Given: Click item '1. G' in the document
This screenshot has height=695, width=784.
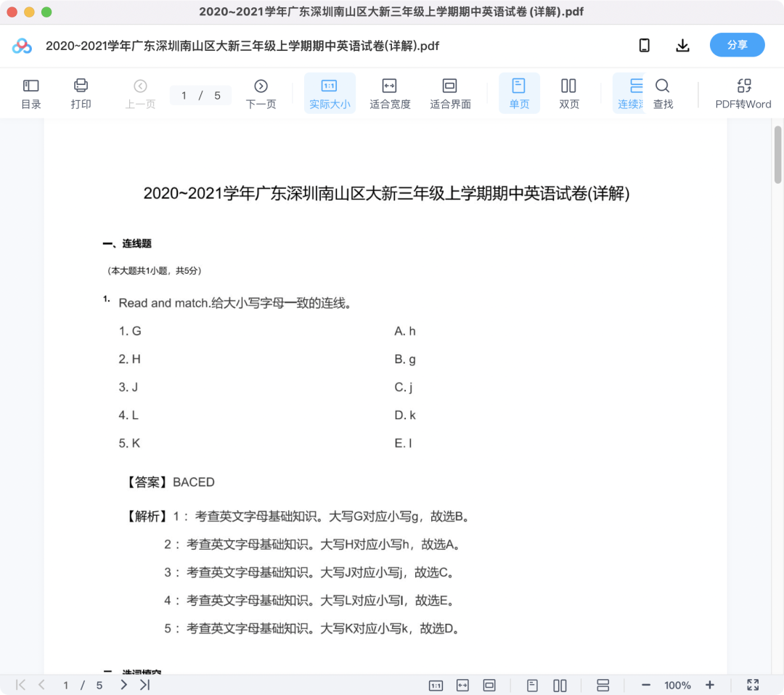Looking at the screenshot, I should [x=130, y=331].
